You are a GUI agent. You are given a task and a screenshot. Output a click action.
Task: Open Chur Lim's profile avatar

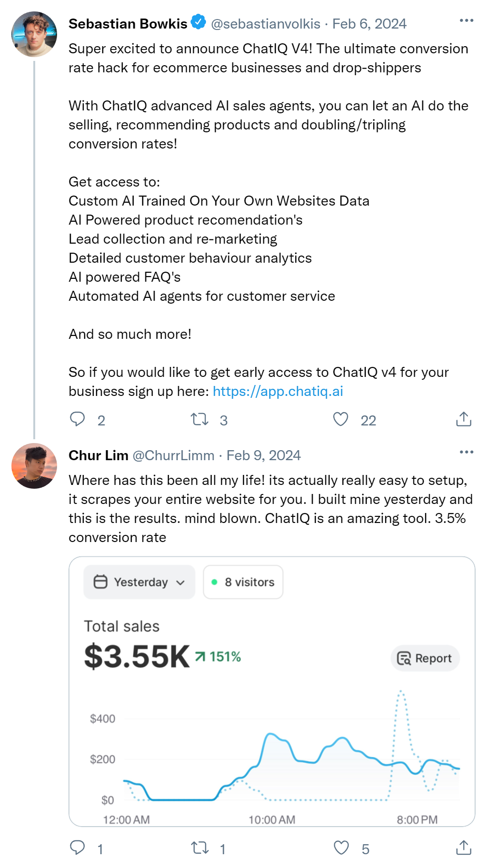(x=34, y=466)
